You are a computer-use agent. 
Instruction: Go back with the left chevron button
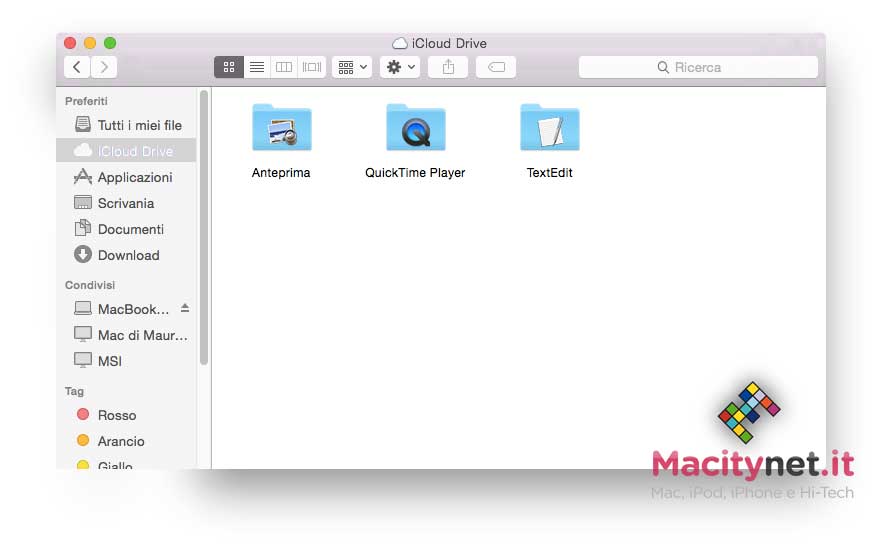coord(77,67)
